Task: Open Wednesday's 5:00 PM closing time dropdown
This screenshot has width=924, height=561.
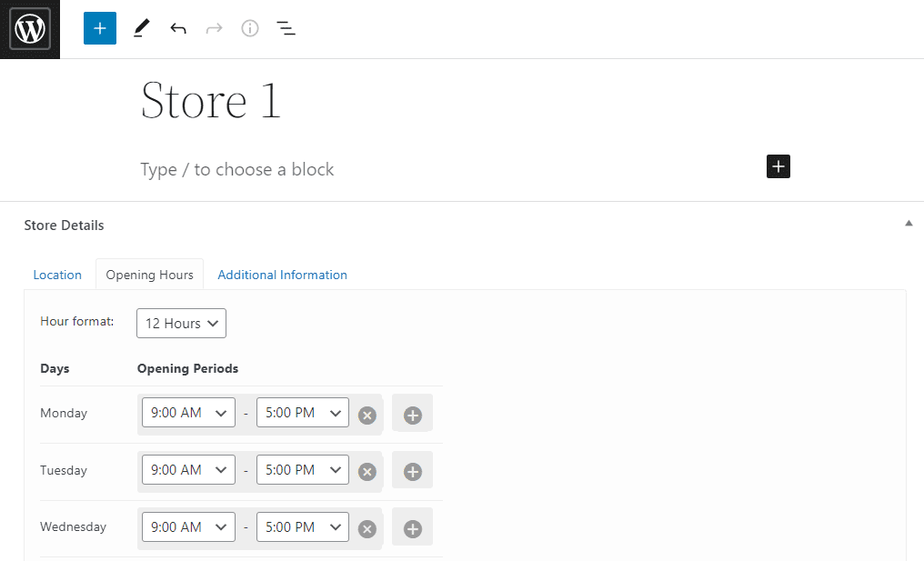Action: 302,526
